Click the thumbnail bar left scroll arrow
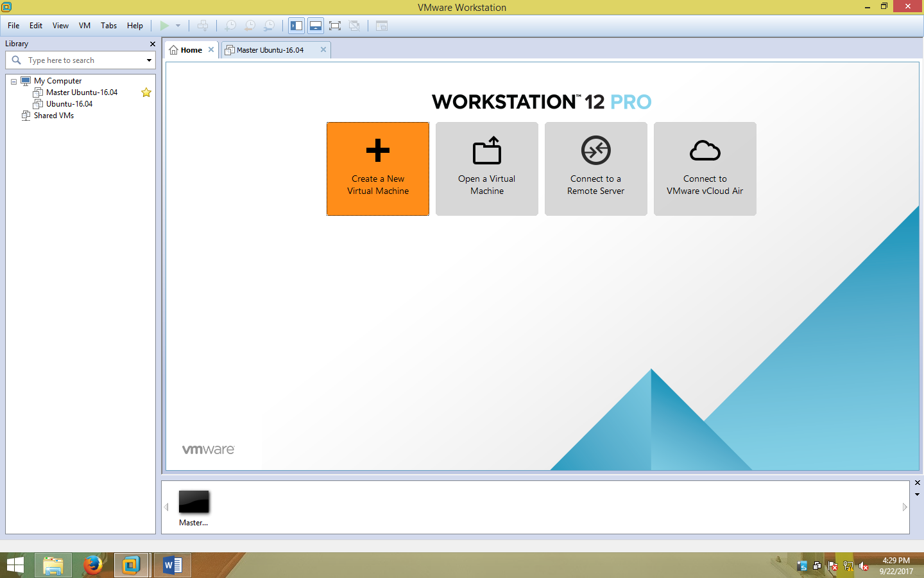924x578 pixels. [x=166, y=507]
